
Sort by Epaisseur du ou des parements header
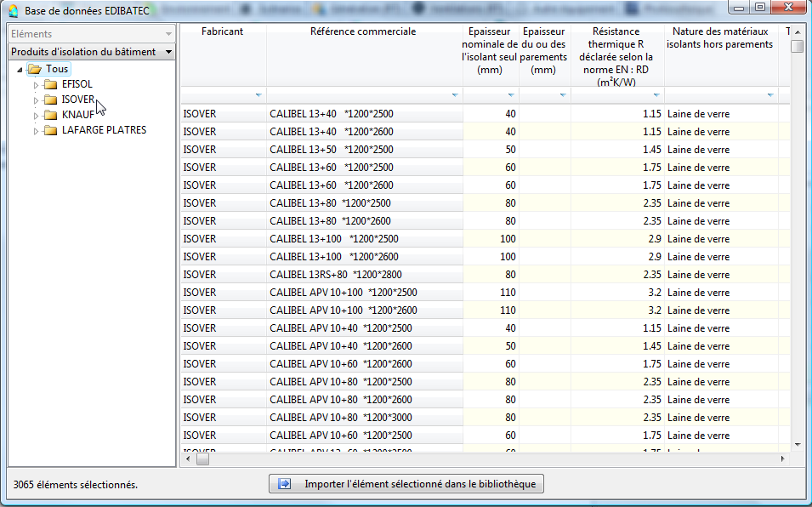(544, 55)
